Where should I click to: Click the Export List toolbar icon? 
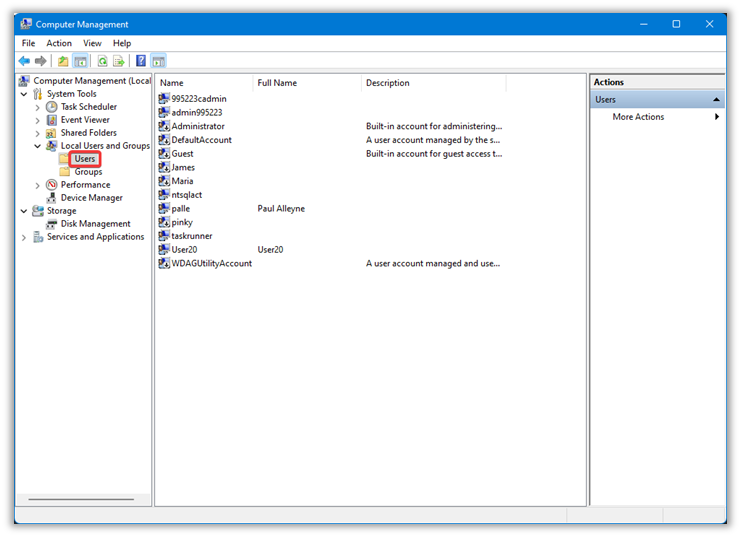point(118,61)
